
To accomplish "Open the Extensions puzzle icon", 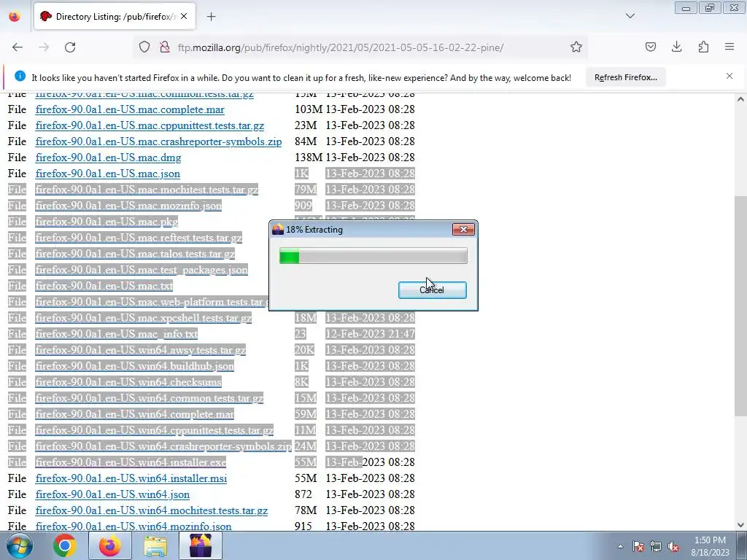I will pos(703,47).
